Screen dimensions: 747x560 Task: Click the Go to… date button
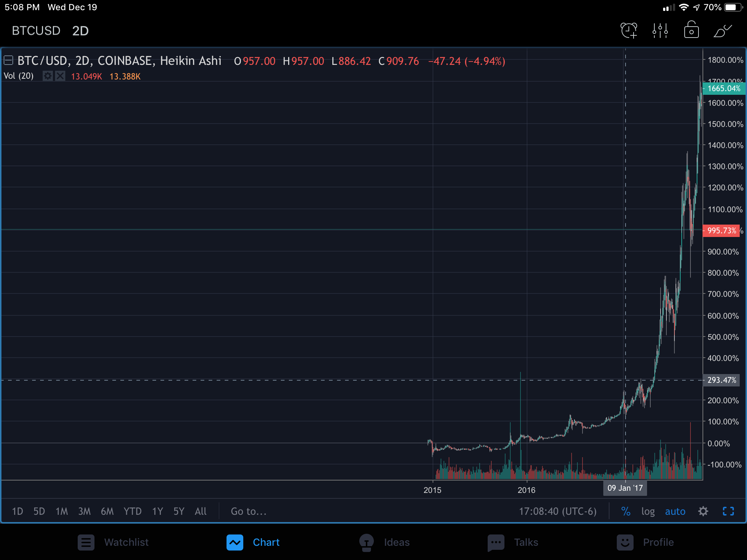coord(248,511)
